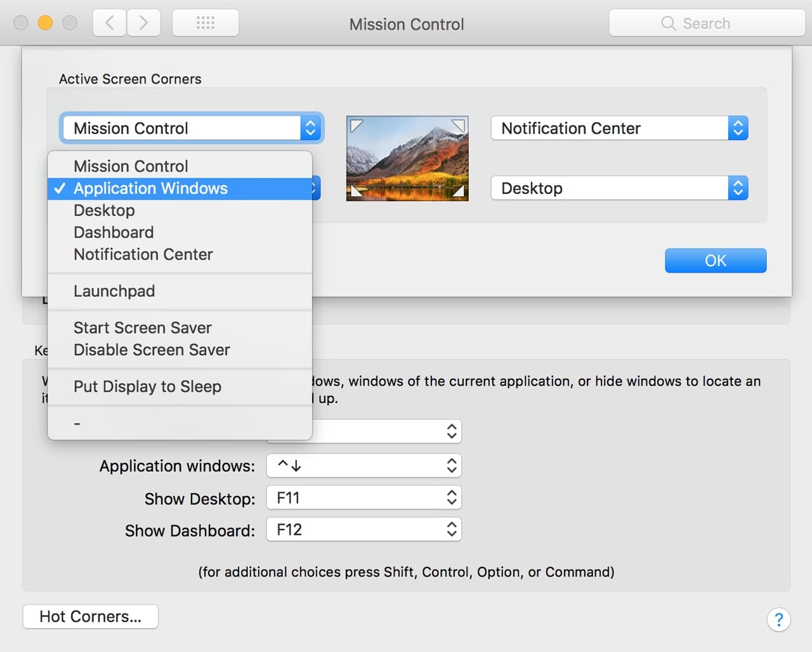Click the magnifier icon in Search
The width and height of the screenshot is (812, 652).
click(x=668, y=23)
